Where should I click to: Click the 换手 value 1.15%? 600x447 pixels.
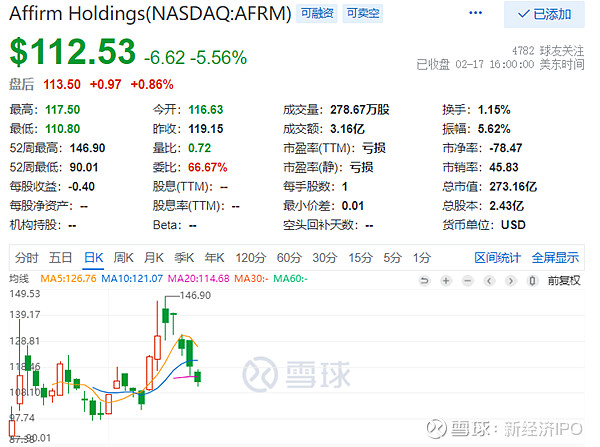[x=494, y=110]
